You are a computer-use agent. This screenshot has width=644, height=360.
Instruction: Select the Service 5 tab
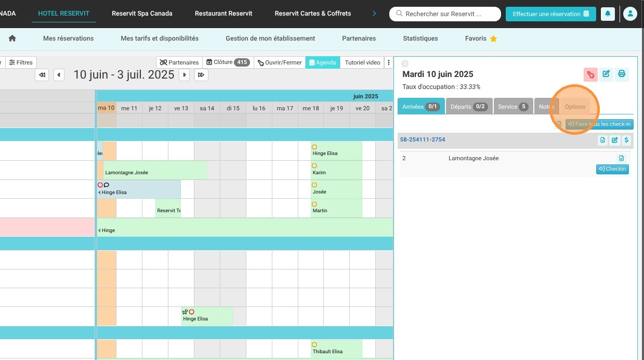[x=513, y=106]
